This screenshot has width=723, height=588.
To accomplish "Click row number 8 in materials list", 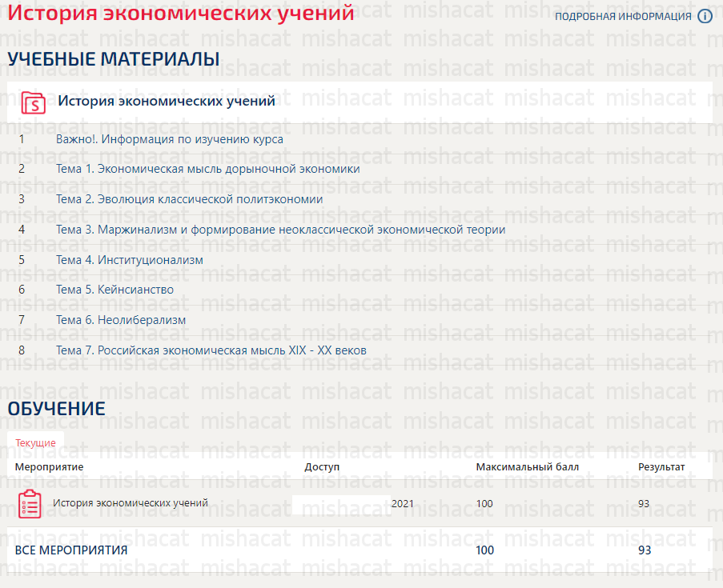I will pos(22,350).
